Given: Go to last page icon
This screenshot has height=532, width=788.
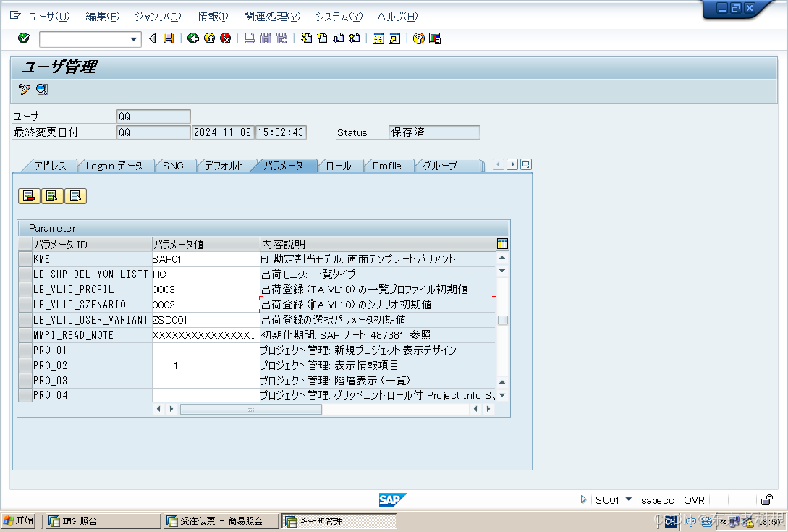Looking at the screenshot, I should [355, 38].
